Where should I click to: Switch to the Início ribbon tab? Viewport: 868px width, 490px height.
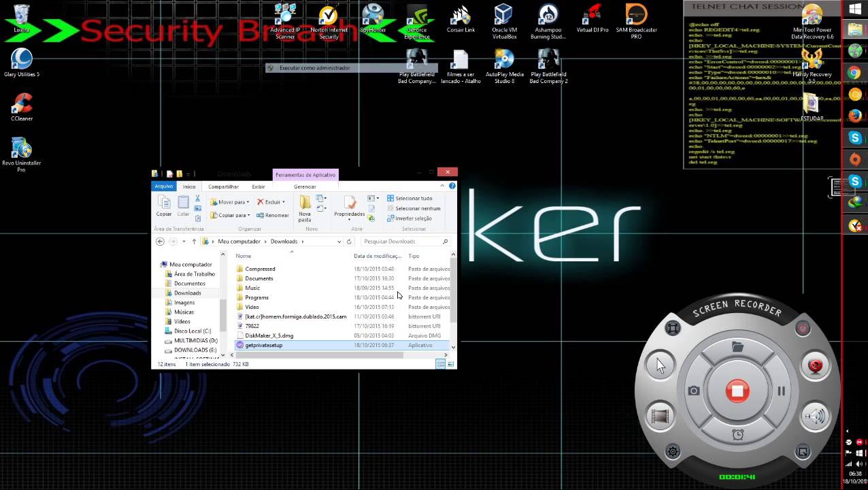click(x=189, y=186)
